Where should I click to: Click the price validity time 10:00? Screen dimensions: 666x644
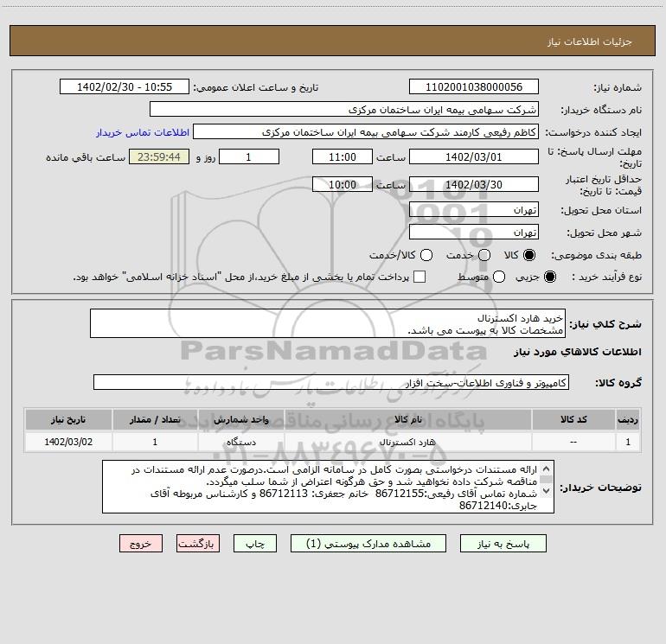click(x=343, y=184)
